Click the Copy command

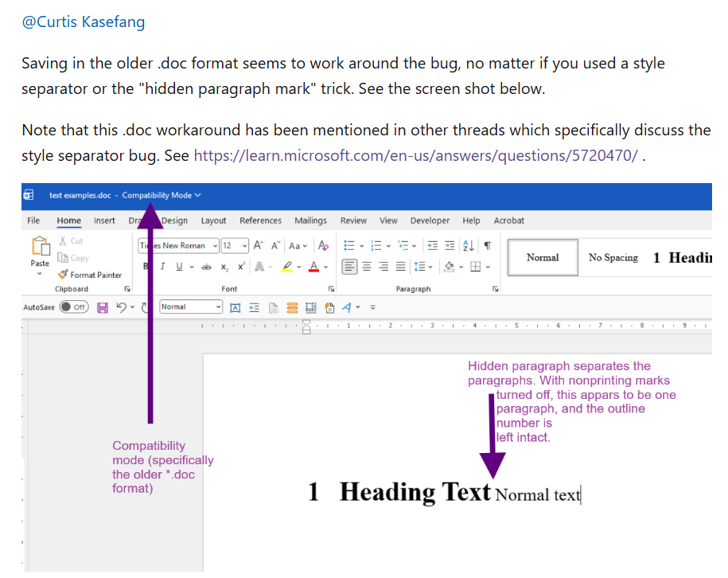pyautogui.click(x=72, y=258)
